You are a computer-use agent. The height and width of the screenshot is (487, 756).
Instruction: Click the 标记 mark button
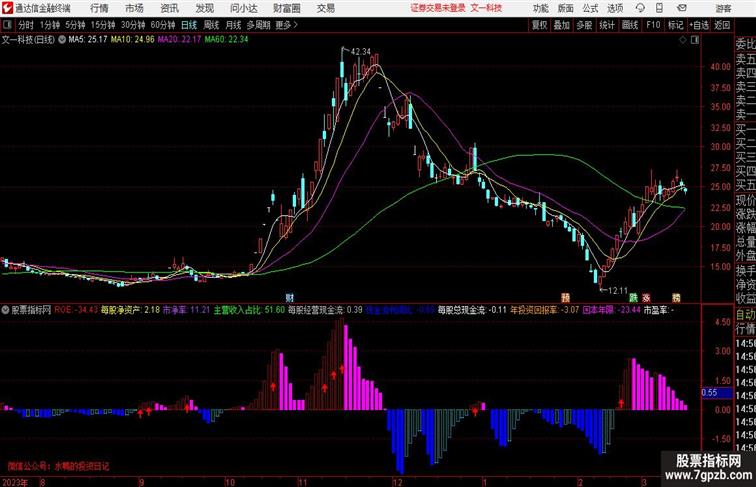click(x=675, y=25)
